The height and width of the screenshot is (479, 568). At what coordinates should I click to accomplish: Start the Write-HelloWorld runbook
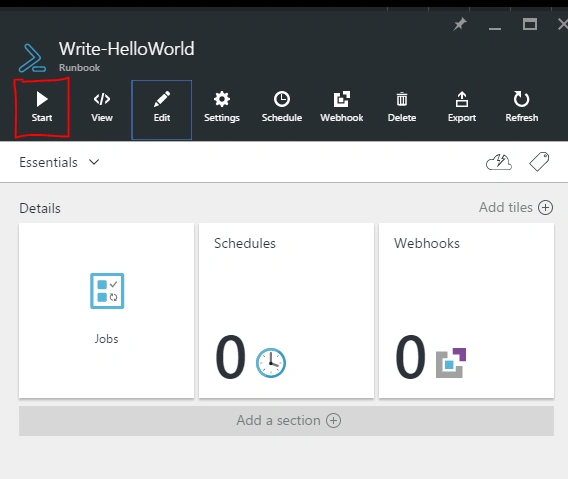tap(42, 108)
